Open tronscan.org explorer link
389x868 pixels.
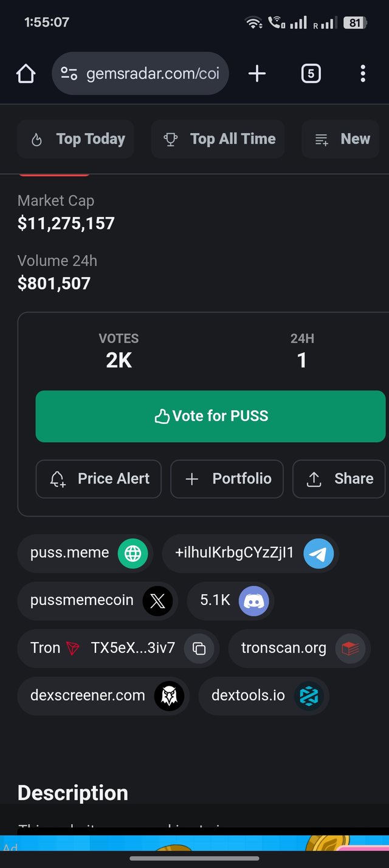point(299,648)
